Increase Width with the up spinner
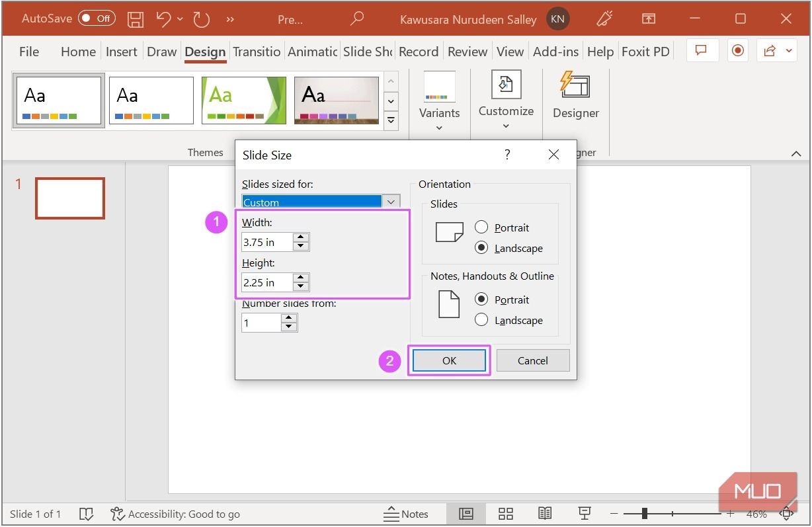 coord(301,237)
